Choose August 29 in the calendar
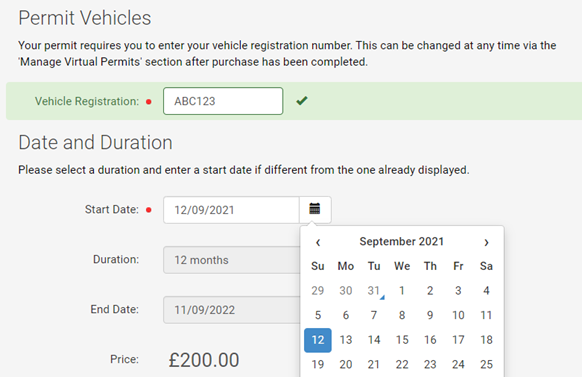 (318, 291)
